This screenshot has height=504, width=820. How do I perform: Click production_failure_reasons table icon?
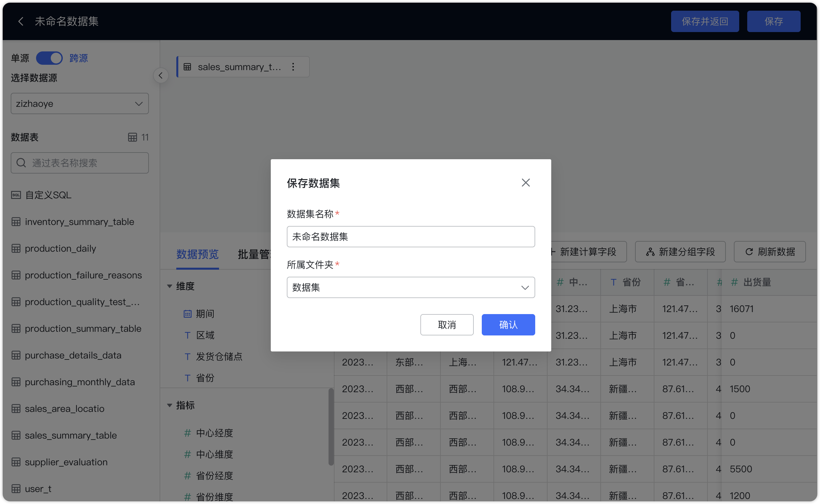[x=16, y=275]
